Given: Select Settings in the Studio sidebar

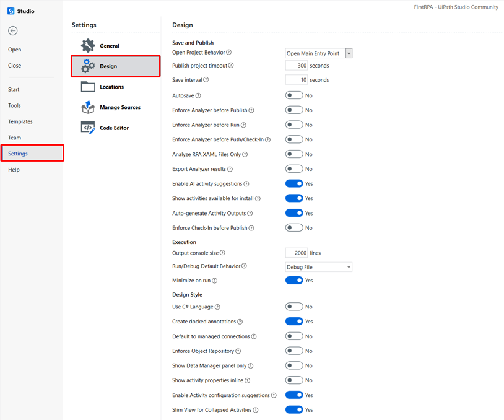Looking at the screenshot, I should tap(32, 153).
